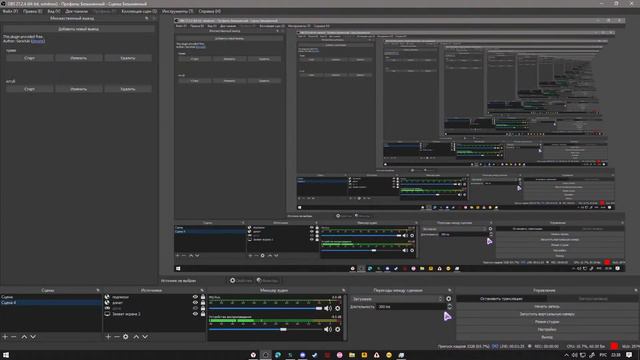Click Добавить новый вывод button
The width and height of the screenshot is (640, 360).
point(78,29)
